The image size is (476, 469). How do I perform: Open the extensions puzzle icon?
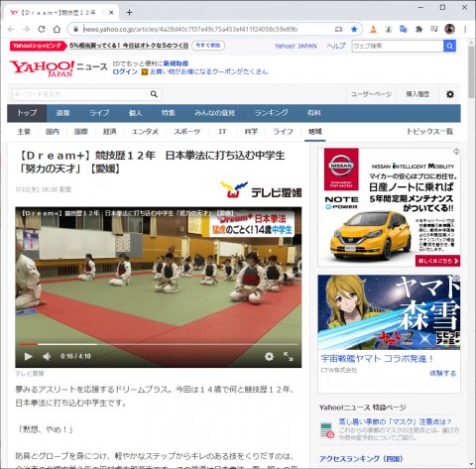tap(418, 29)
